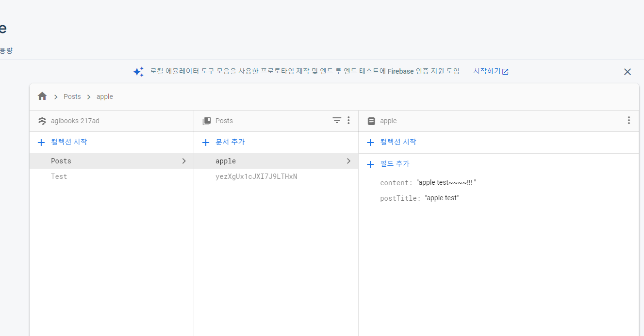The width and height of the screenshot is (644, 336).
Task: Select the apple document row
Action: pyautogui.click(x=276, y=161)
